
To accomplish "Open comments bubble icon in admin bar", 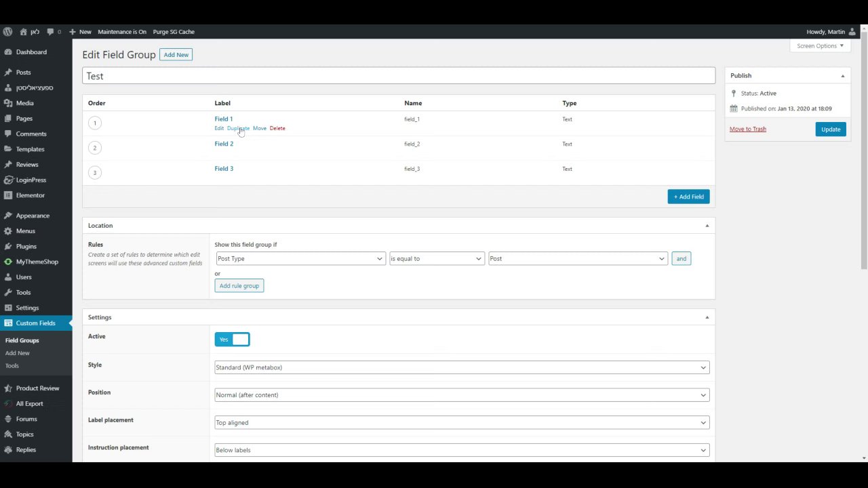I will pos(51,32).
